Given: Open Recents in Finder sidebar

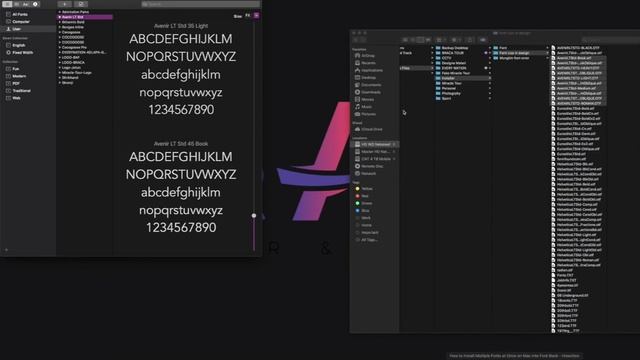Looking at the screenshot, I should tap(365, 63).
